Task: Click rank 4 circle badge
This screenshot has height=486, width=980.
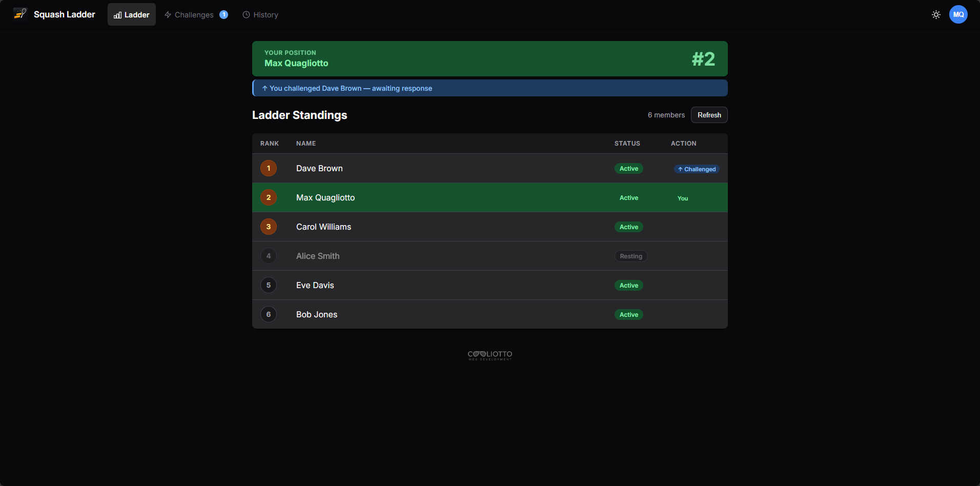Action: pyautogui.click(x=269, y=256)
